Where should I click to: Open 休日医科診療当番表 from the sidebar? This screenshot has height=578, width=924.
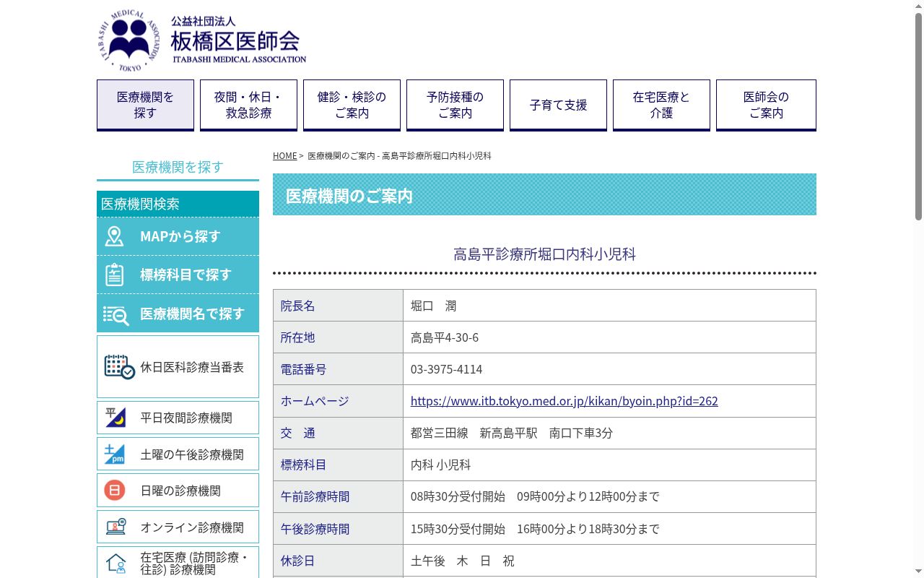pos(178,366)
